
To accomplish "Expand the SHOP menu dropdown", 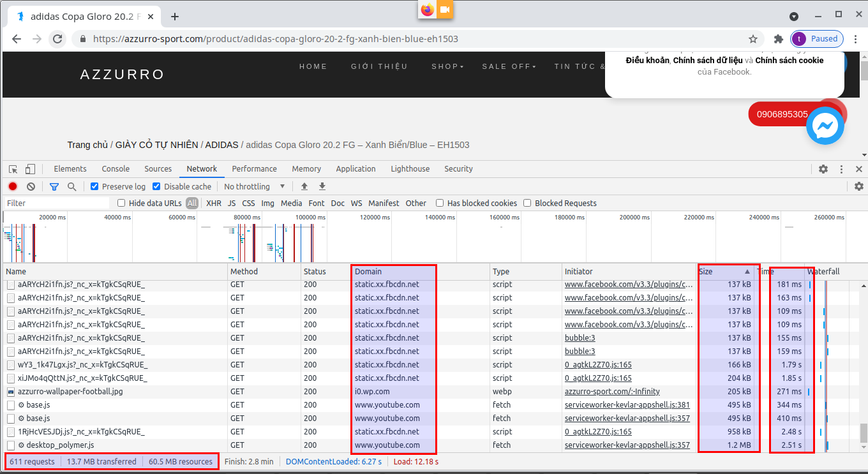I will coord(447,66).
